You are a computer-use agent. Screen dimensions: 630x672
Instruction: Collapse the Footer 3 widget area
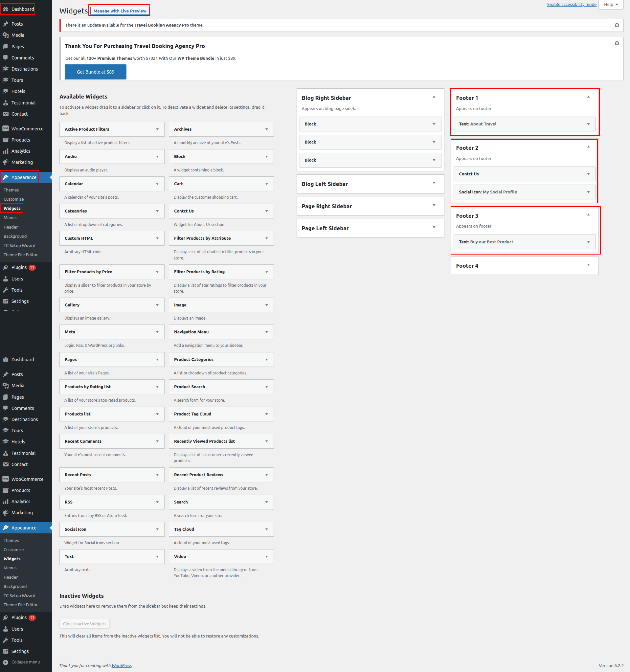[588, 215]
